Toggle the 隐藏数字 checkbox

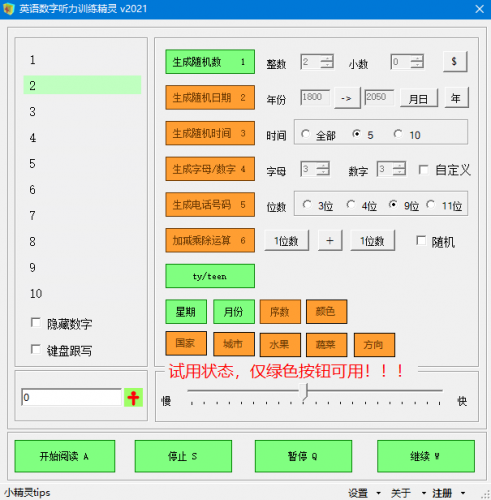36,323
